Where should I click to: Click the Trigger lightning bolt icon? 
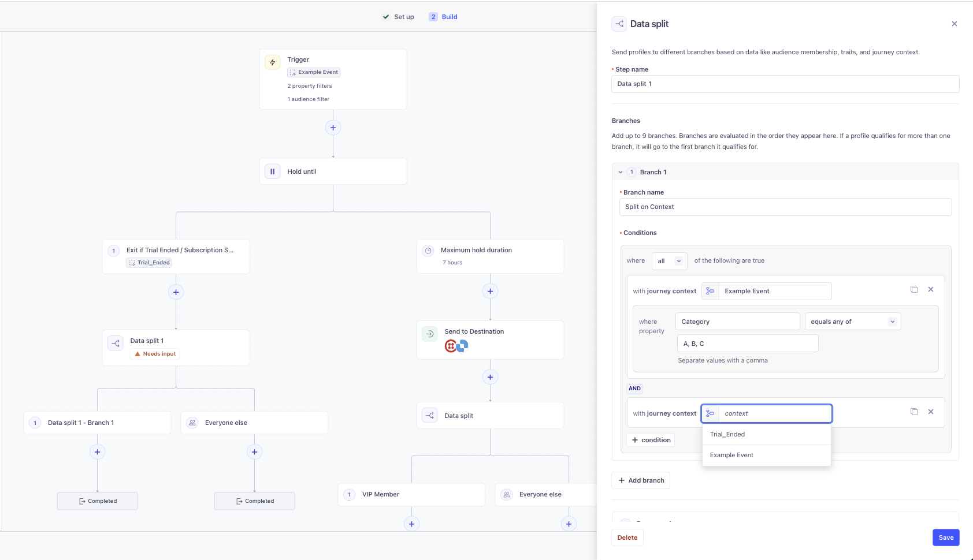tap(272, 62)
